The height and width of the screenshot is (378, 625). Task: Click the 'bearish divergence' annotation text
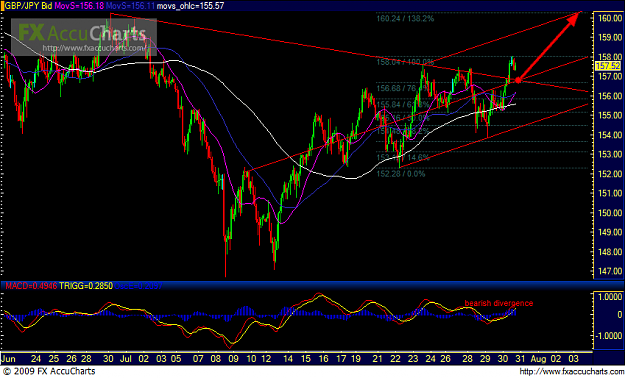499,303
